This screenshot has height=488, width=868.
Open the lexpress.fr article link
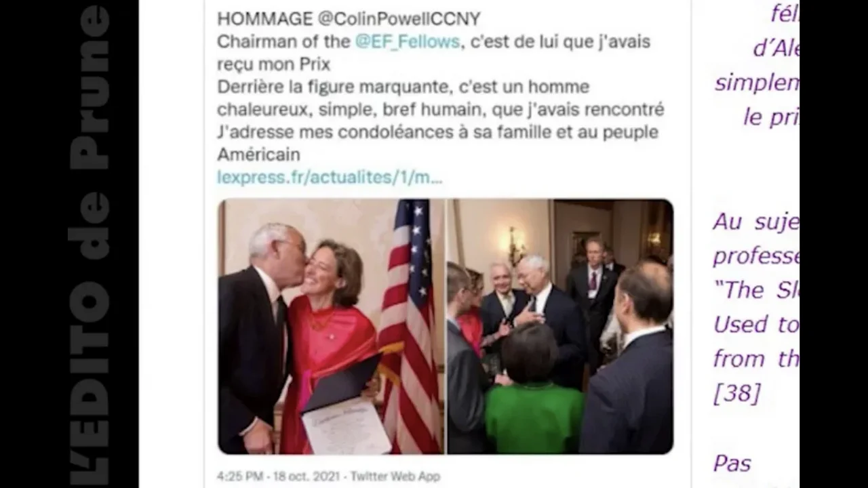tap(330, 178)
